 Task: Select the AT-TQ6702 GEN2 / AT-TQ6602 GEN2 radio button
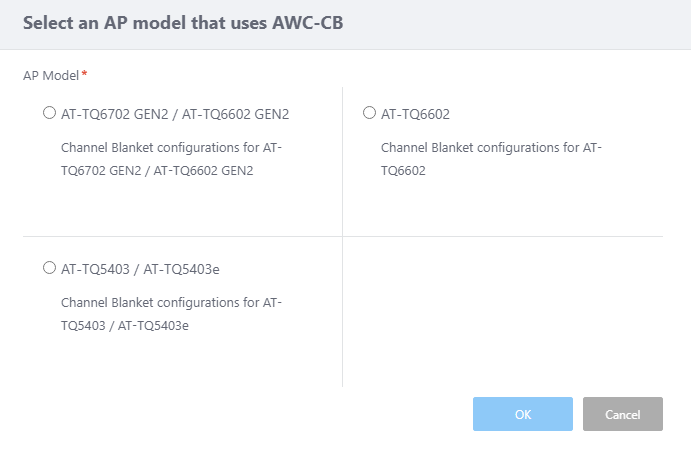49,113
